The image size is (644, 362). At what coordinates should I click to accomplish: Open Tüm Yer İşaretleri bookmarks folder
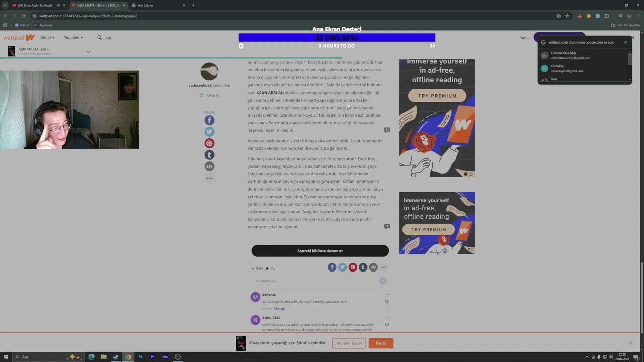(626, 25)
